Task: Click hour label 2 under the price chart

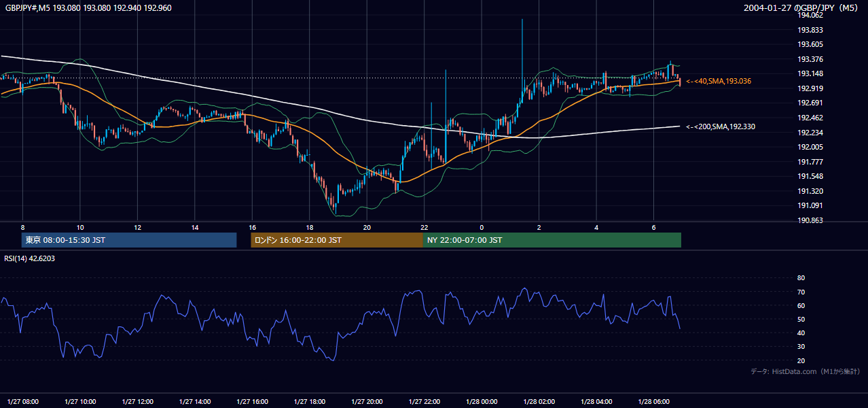Action: coord(539,227)
